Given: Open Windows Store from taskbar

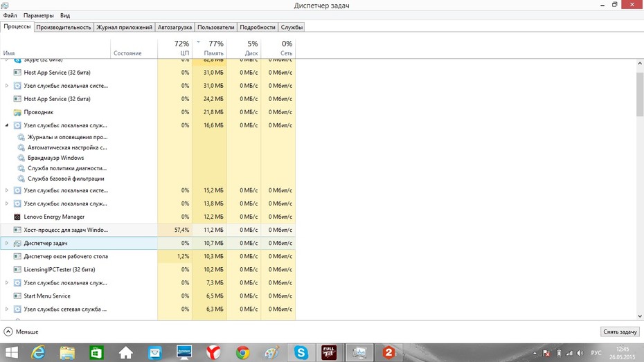Looking at the screenshot, I should coord(96,352).
